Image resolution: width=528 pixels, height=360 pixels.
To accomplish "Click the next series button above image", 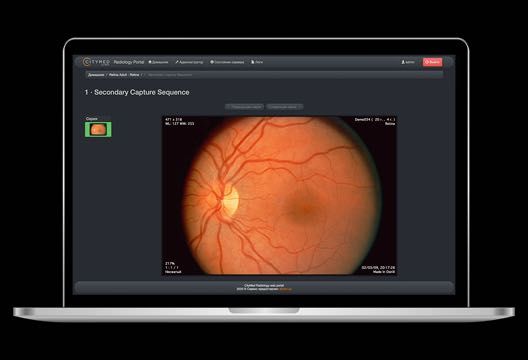I will point(285,107).
